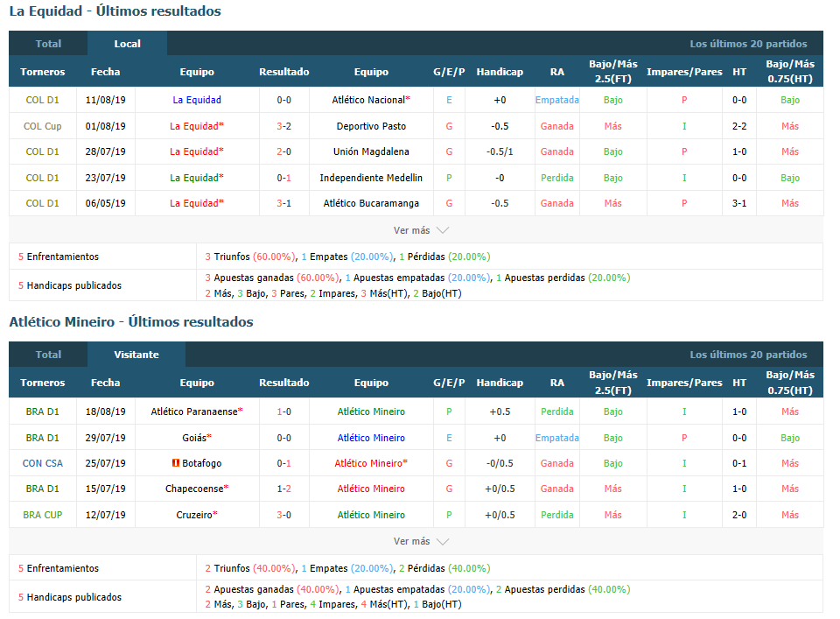Open the BRA CUP tournament link
Screen dimensions: 840x619
tap(42, 515)
